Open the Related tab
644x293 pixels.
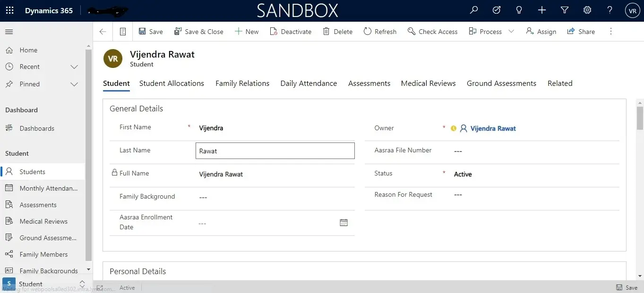click(560, 84)
